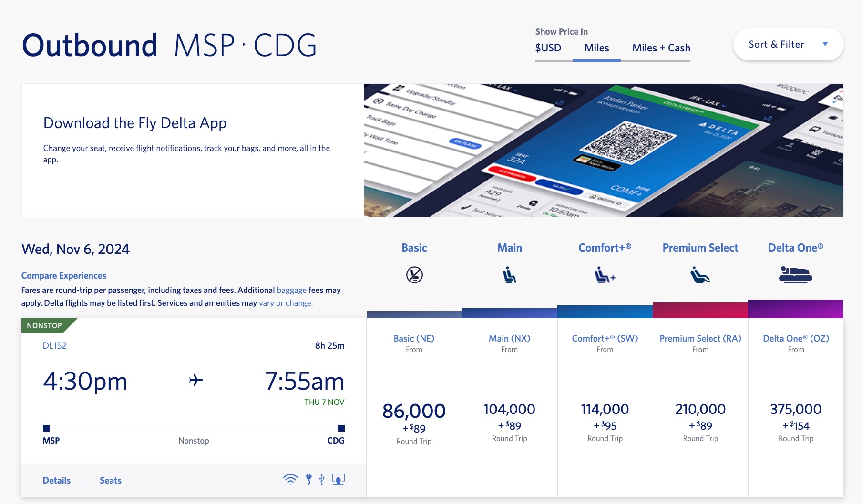Open the Sort & Filter dropdown

tap(787, 44)
